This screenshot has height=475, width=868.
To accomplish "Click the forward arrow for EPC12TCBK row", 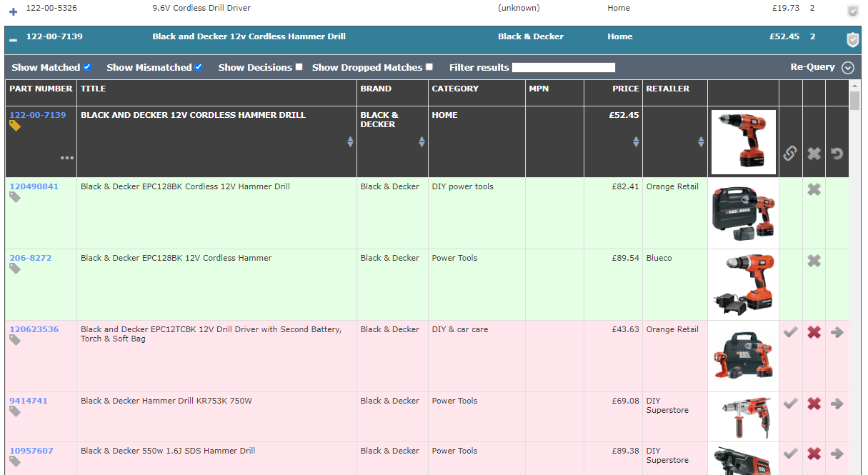I will click(837, 332).
